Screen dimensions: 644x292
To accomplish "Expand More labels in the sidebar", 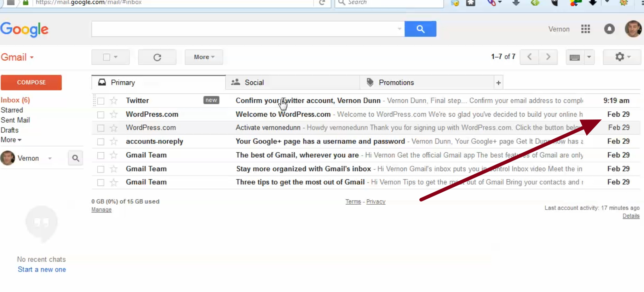I will coord(11,140).
